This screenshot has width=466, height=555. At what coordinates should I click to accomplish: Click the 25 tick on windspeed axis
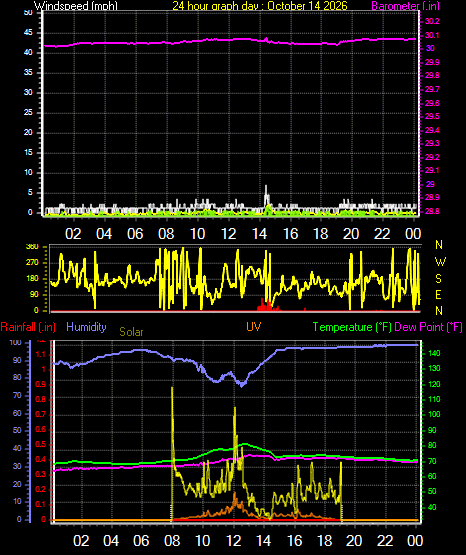tap(28, 113)
